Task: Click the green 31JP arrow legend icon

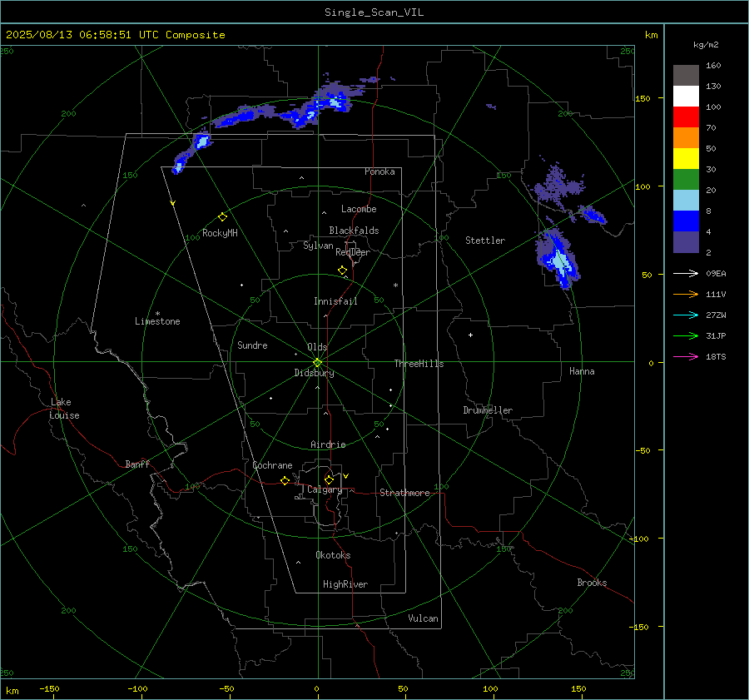Action: (686, 336)
